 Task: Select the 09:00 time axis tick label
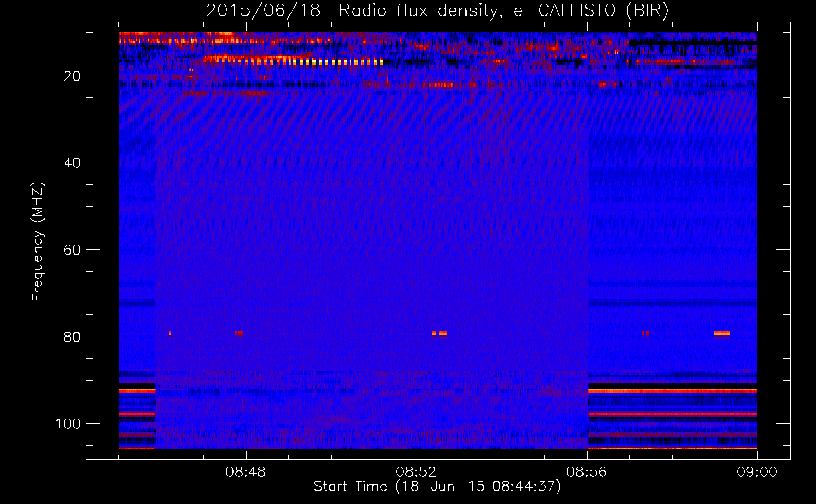point(757,472)
